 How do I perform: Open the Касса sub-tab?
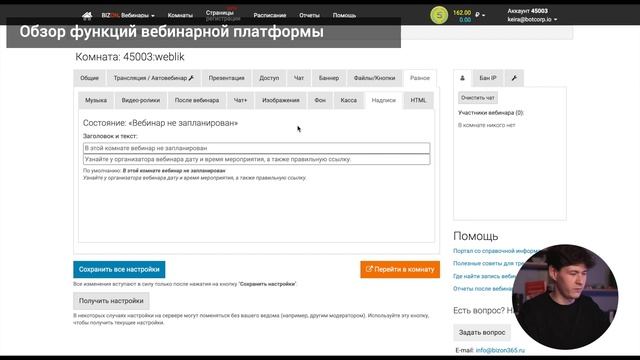pos(349,100)
